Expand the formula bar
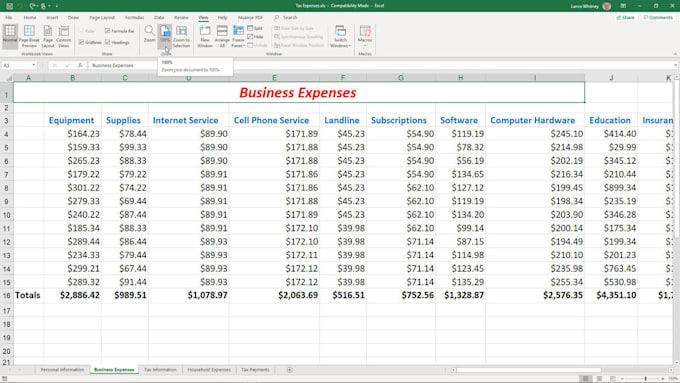This screenshot has height=383, width=680. [x=675, y=65]
